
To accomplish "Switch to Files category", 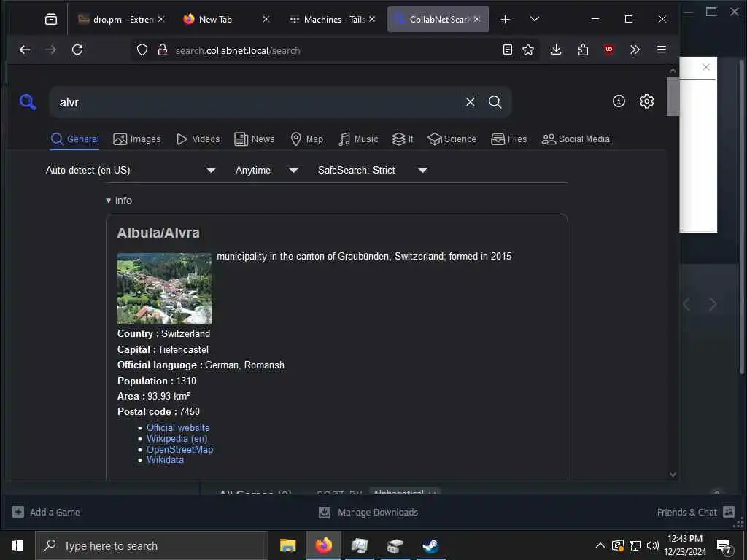I will tap(508, 139).
